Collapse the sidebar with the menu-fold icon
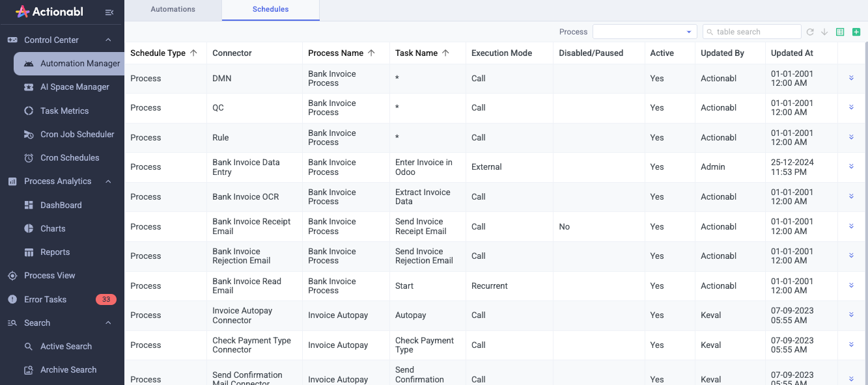 click(x=109, y=12)
